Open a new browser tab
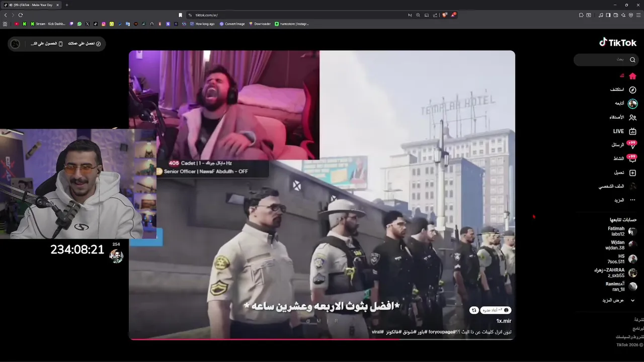644x362 pixels. [66, 5]
